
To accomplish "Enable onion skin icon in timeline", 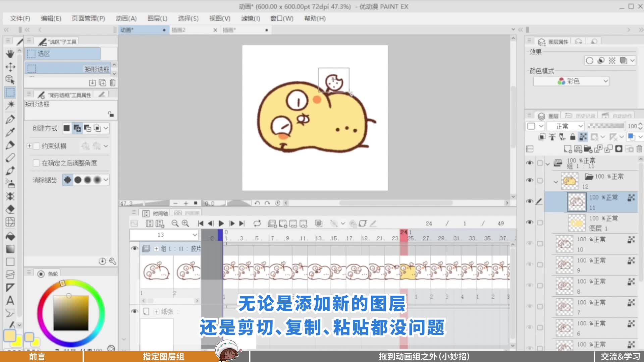I will (x=319, y=223).
